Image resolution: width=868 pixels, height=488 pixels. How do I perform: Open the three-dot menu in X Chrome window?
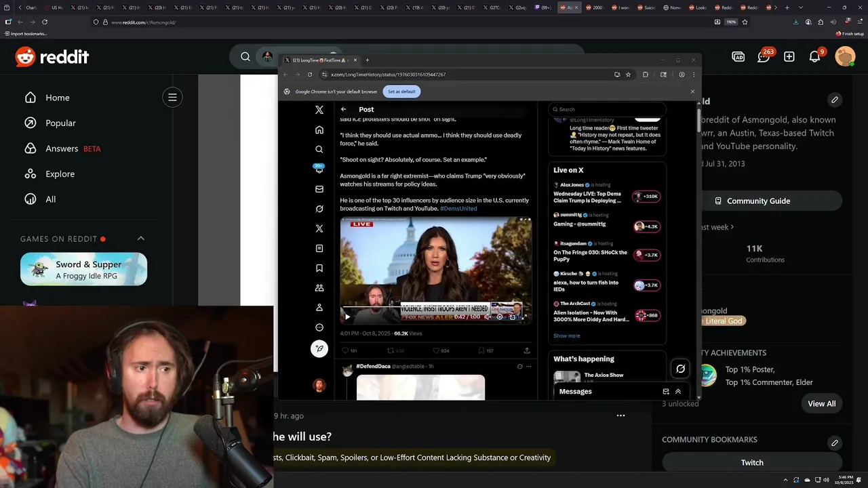pyautogui.click(x=693, y=75)
